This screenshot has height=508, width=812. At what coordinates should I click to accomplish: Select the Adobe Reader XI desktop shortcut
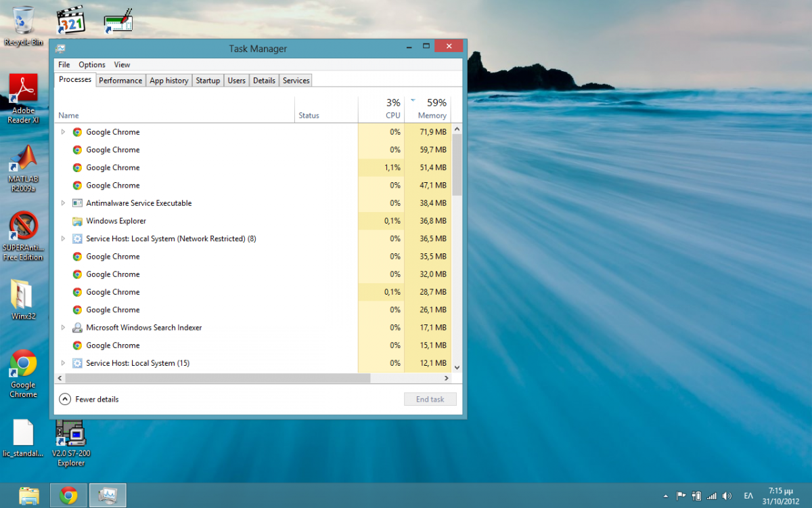(23, 99)
